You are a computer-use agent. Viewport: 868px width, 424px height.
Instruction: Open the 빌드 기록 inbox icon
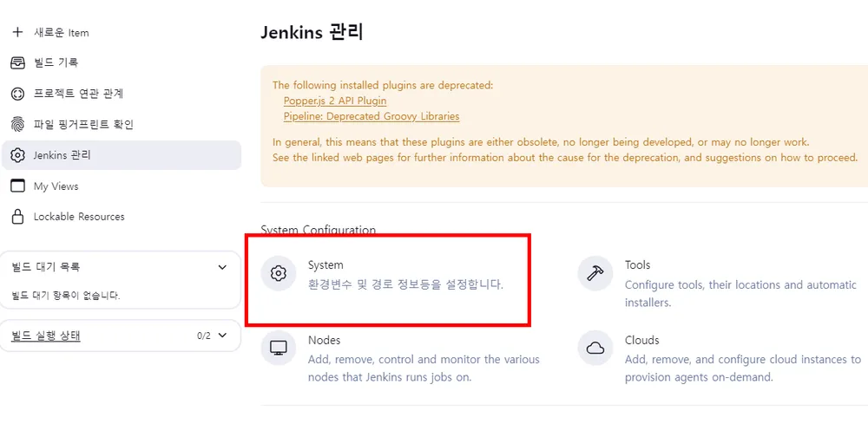[17, 62]
